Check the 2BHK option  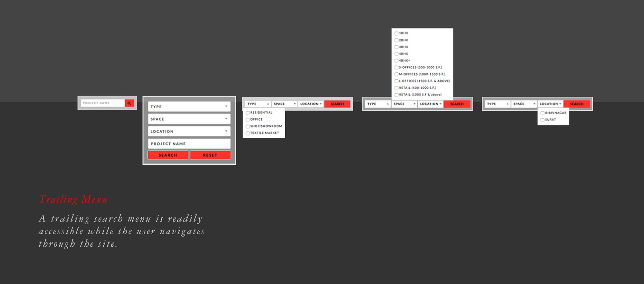click(396, 40)
